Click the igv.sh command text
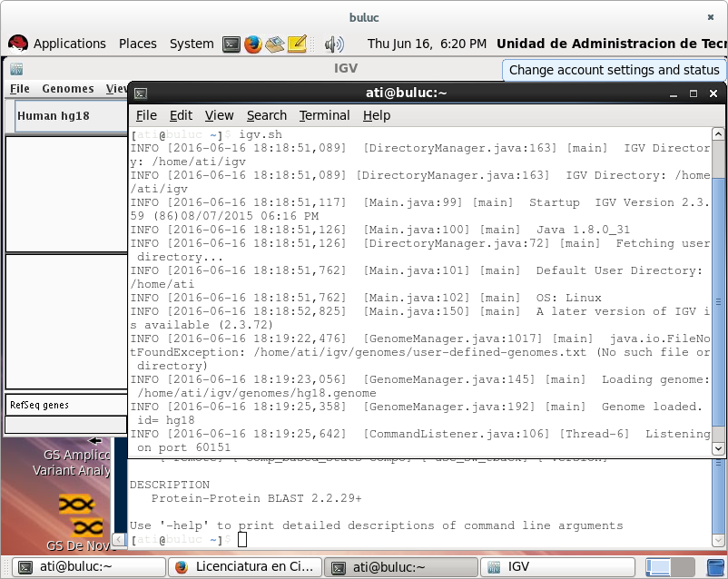Viewport: 728px width, 579px height. click(x=260, y=134)
